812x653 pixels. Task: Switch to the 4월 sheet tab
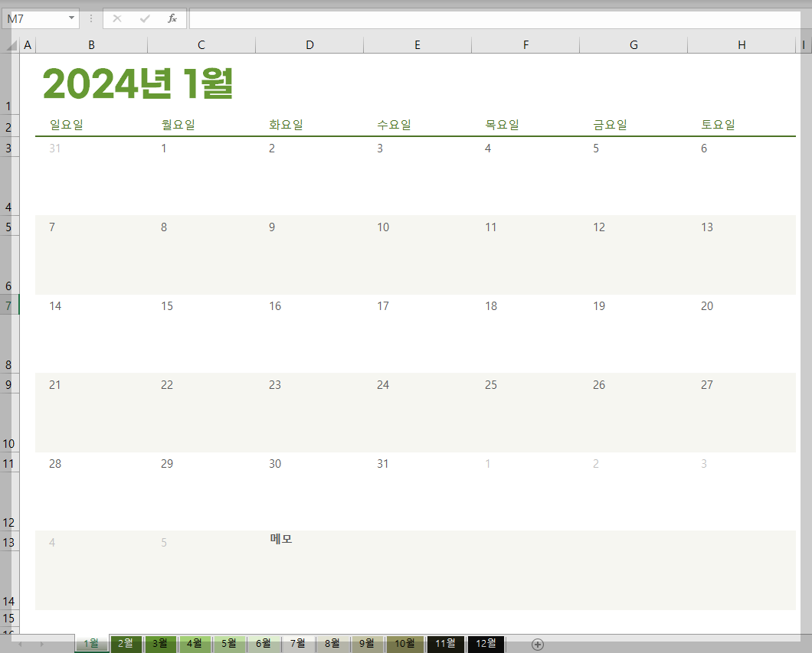point(195,643)
